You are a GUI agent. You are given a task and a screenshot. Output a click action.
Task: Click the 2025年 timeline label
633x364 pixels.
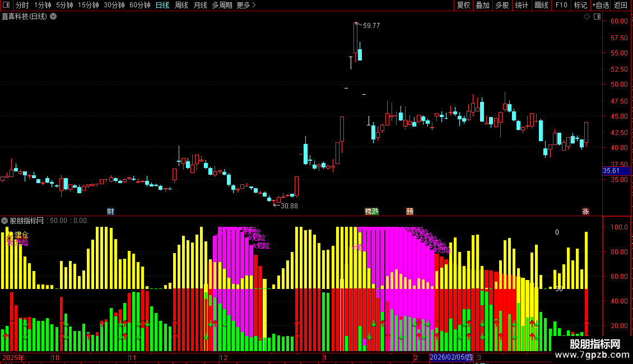(13, 357)
